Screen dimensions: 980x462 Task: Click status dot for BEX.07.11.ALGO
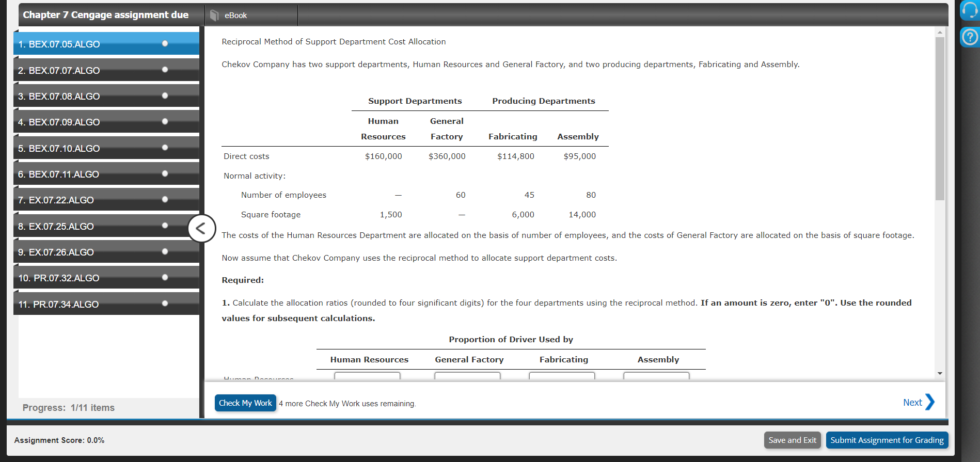click(x=165, y=173)
